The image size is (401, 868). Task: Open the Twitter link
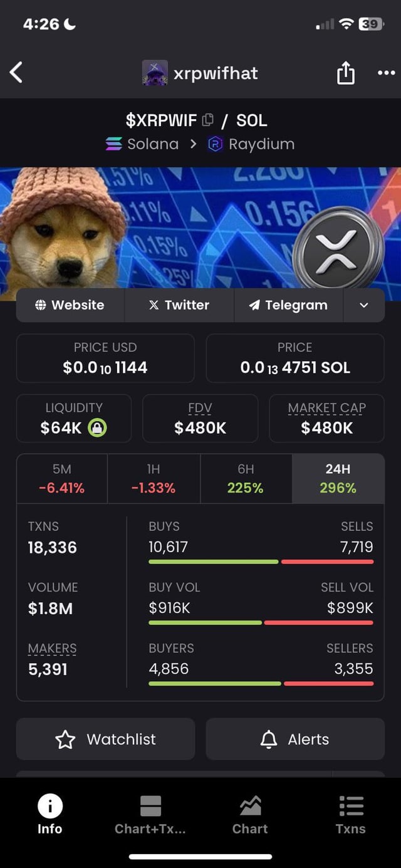pyautogui.click(x=179, y=305)
